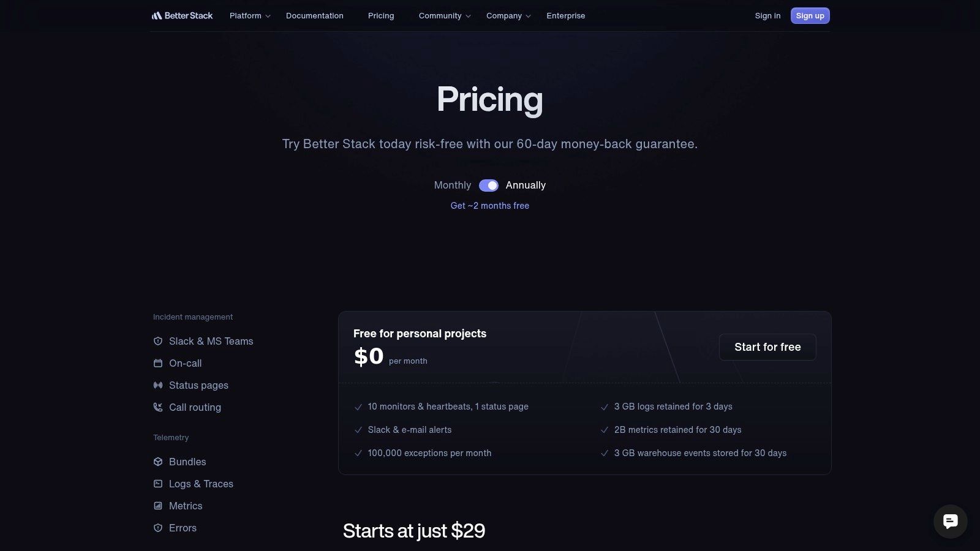The width and height of the screenshot is (980, 551).
Task: Toggle the Annually billing switch
Action: pyautogui.click(x=488, y=185)
